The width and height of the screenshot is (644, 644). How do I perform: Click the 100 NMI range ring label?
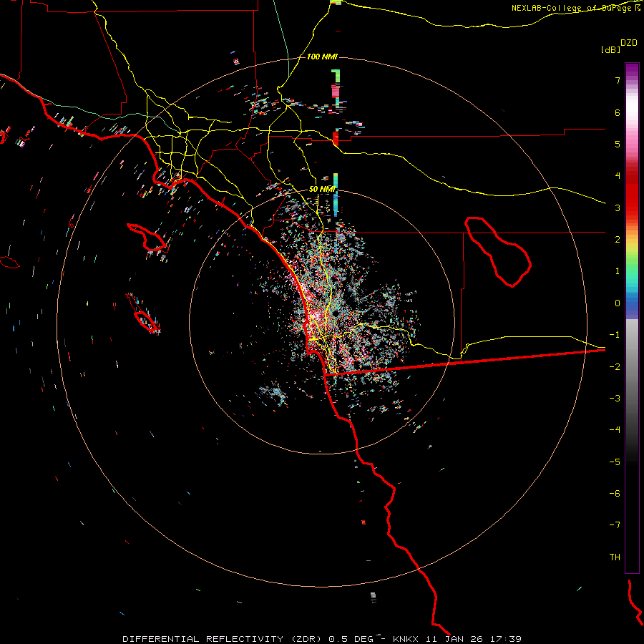[322, 57]
